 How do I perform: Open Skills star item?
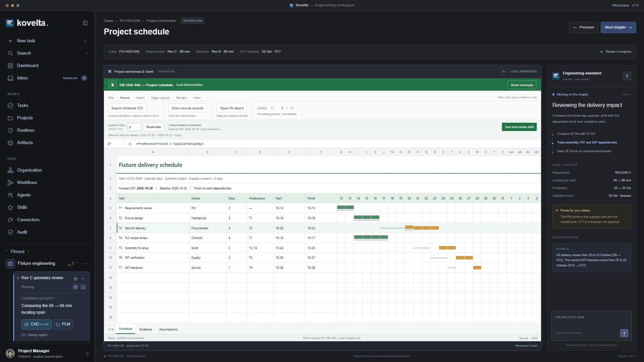[x=47, y=207]
